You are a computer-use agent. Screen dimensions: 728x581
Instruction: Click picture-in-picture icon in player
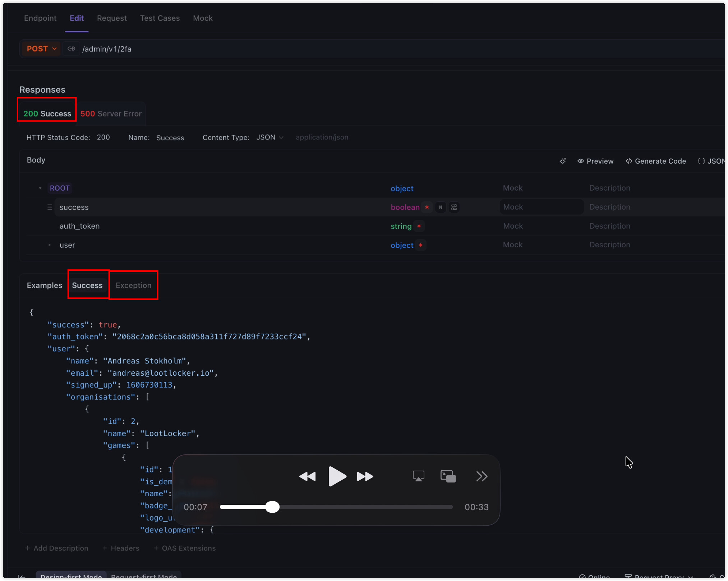[x=448, y=476]
